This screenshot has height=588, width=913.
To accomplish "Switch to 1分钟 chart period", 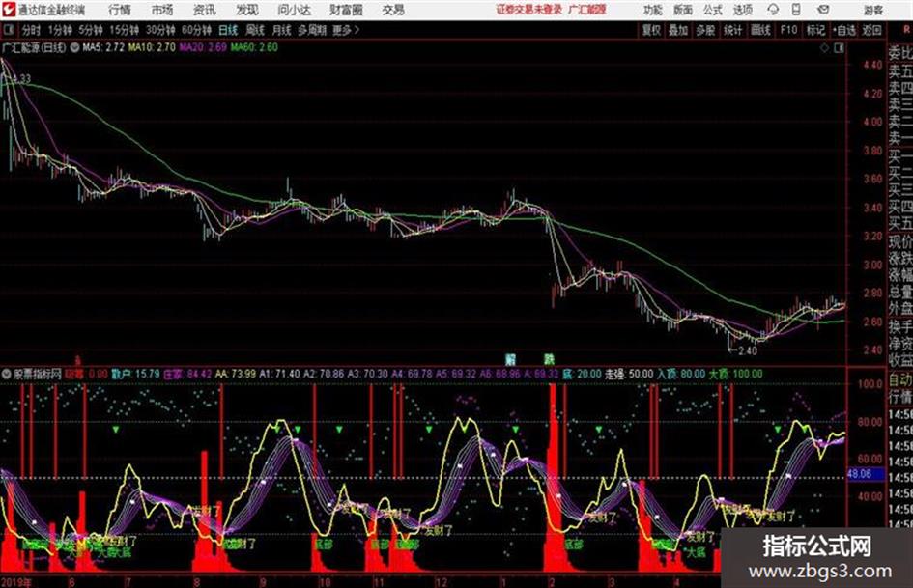I will click(x=59, y=30).
